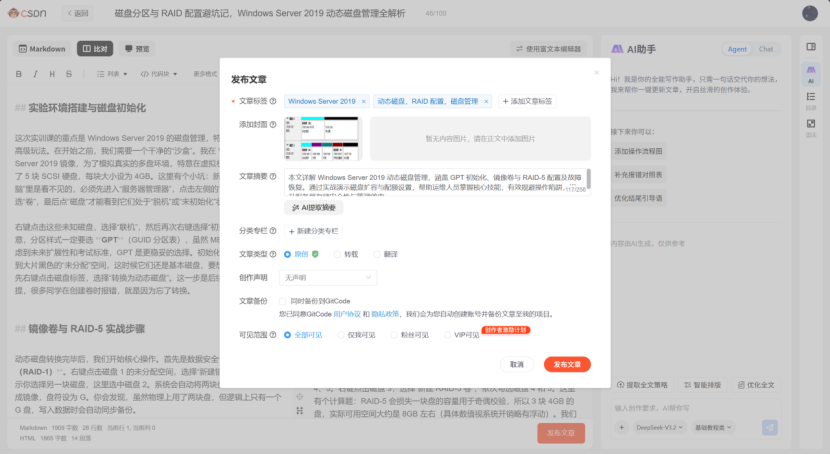Switch to 比对 compare mode
The image size is (830, 455).
95,49
